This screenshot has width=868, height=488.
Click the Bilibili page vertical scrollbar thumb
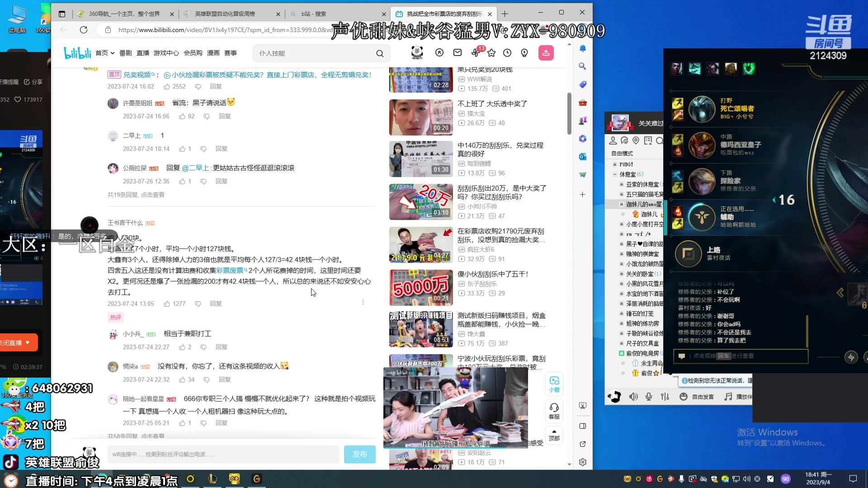(569, 114)
